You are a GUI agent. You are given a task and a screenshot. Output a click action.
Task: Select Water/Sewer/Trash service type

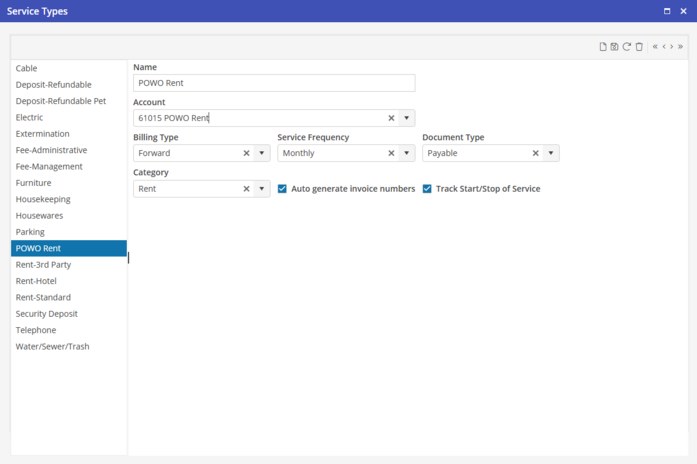pos(52,347)
